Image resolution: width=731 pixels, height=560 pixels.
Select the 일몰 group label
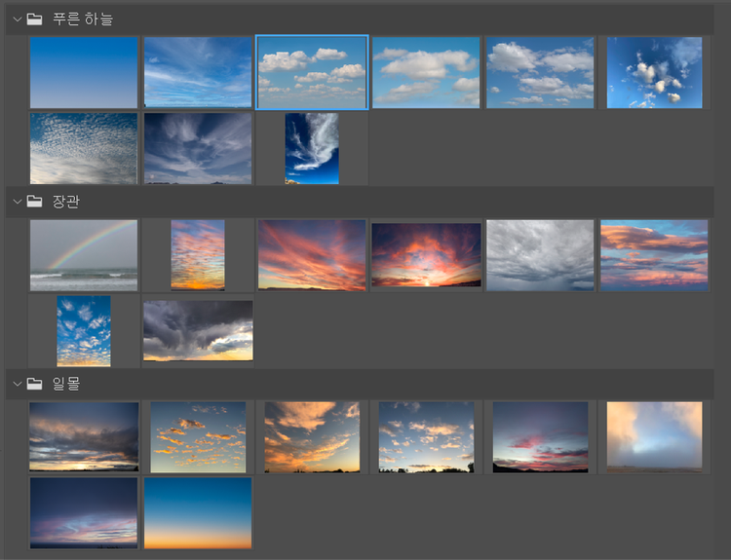click(x=65, y=384)
